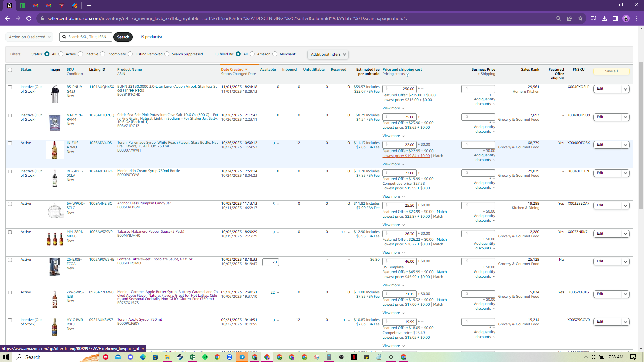
Task: Open Edit dropdown arrow for BUNN Airpot row
Action: click(x=625, y=89)
